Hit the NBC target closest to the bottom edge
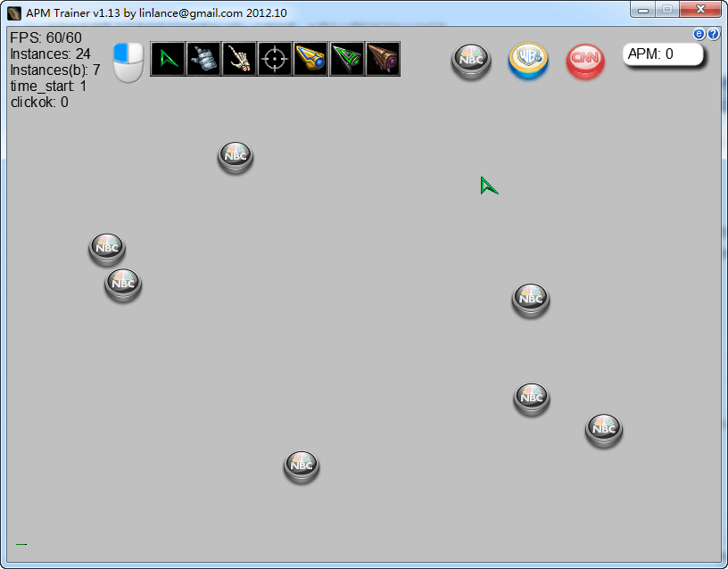The width and height of the screenshot is (728, 569). pos(302,467)
